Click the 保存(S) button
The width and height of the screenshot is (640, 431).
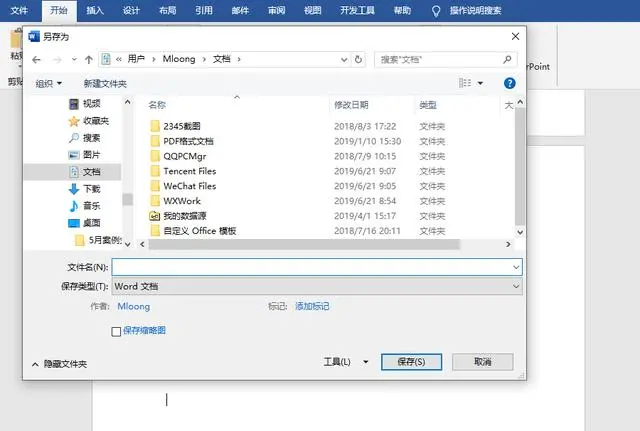[x=411, y=362]
